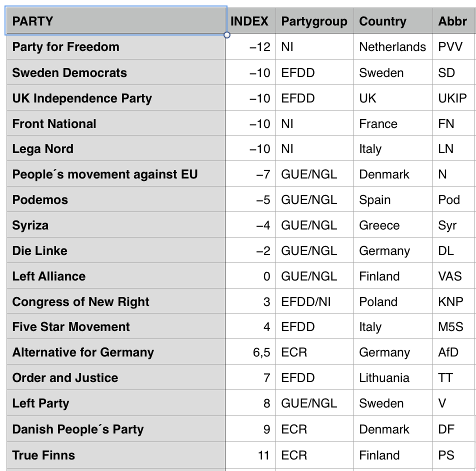Select the EFDD/NI partygroup cell
Image resolution: width=476 pixels, height=471 pixels.
[314, 302]
